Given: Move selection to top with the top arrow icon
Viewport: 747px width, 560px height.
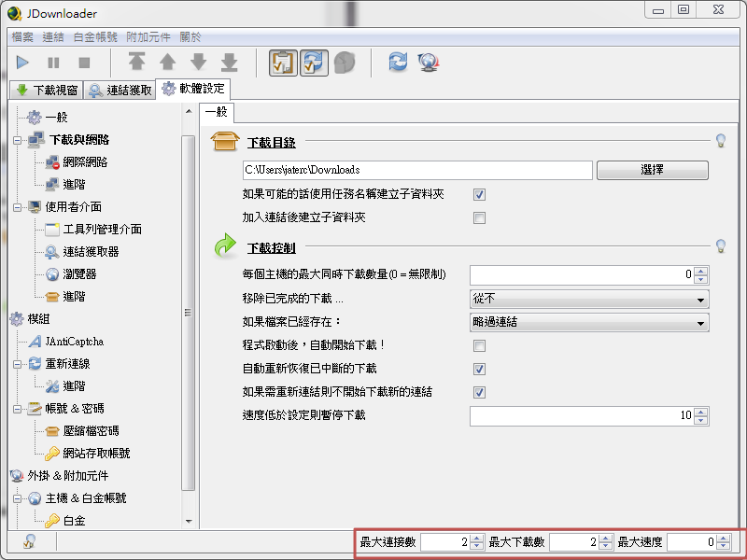Looking at the screenshot, I should click(x=136, y=62).
